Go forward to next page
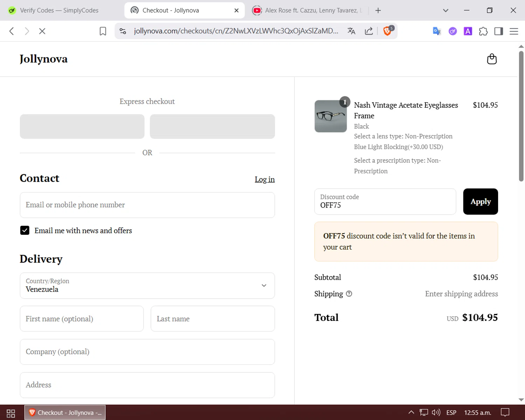The image size is (525, 420). [27, 31]
